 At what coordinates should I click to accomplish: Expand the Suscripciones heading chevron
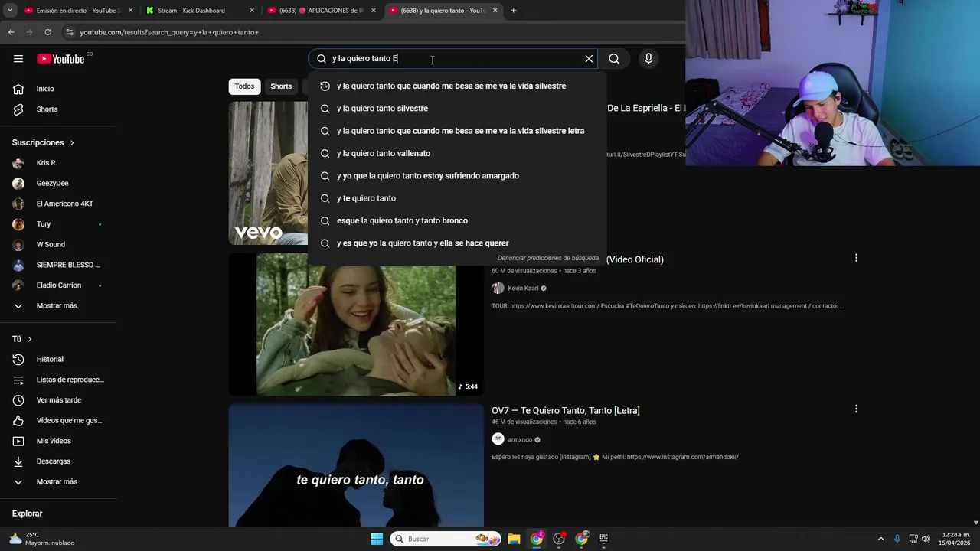pyautogui.click(x=72, y=143)
